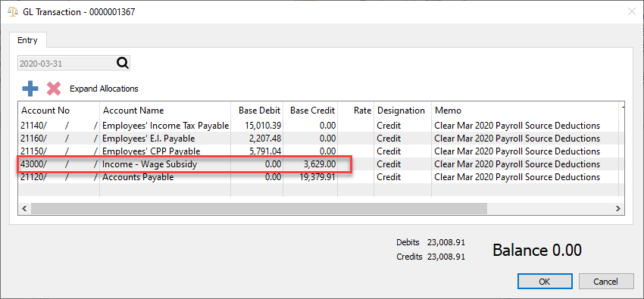Select account number 21120 cell
This screenshot has width=644, height=299.
(x=59, y=177)
